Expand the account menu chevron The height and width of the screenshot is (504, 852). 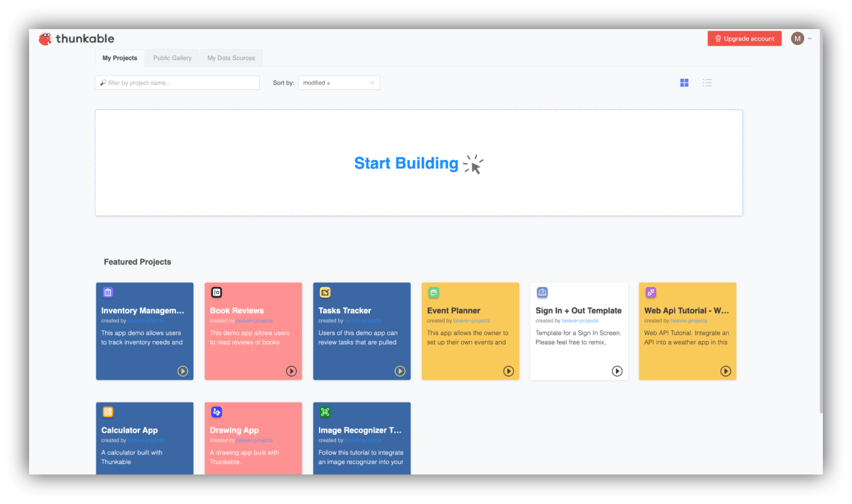click(x=810, y=39)
